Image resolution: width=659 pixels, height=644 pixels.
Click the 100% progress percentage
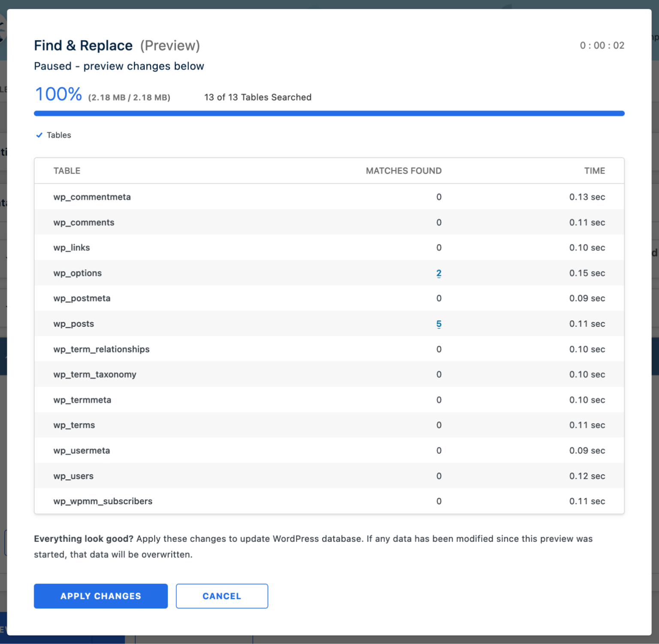(x=58, y=94)
